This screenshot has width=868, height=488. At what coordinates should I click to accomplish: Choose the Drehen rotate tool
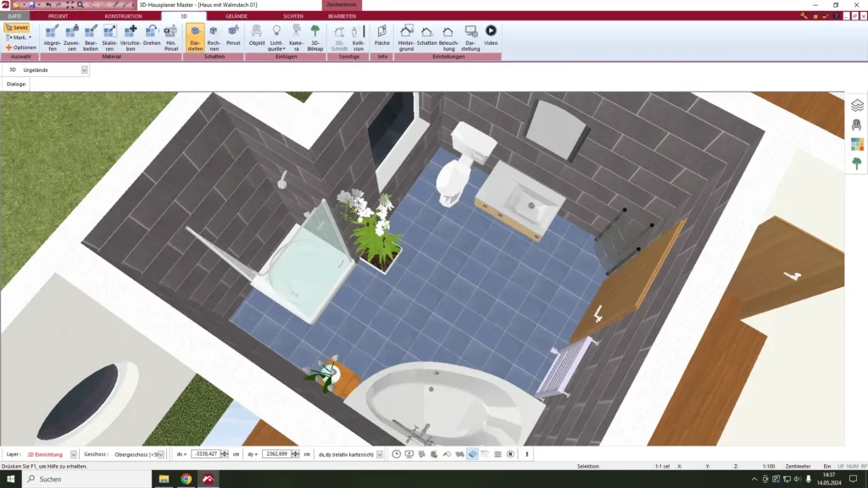152,38
